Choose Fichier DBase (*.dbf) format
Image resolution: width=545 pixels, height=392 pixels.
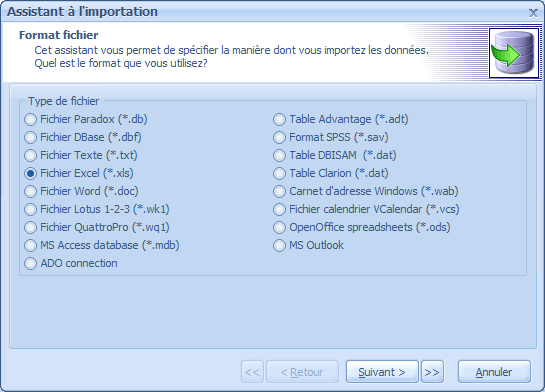[83, 137]
